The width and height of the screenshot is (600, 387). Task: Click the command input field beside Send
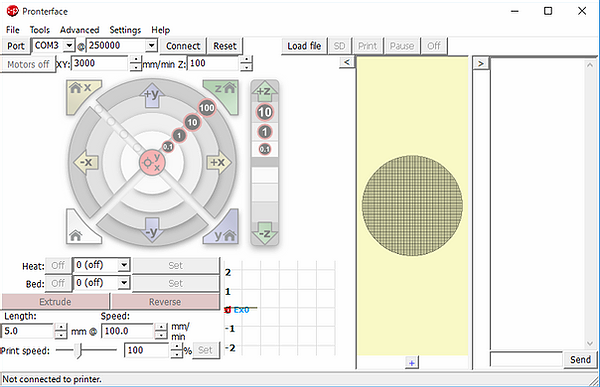pos(527,359)
